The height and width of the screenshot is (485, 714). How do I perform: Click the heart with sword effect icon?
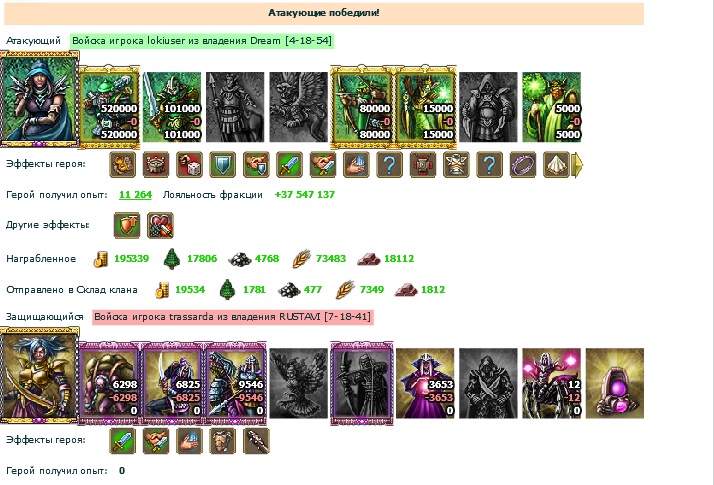[x=160, y=225]
